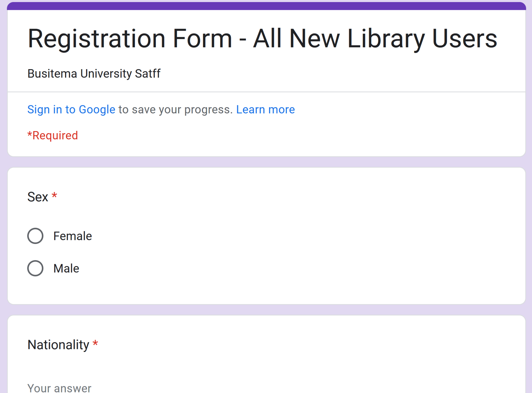Click the purple header bar at top
The image size is (532, 393).
click(266, 6)
